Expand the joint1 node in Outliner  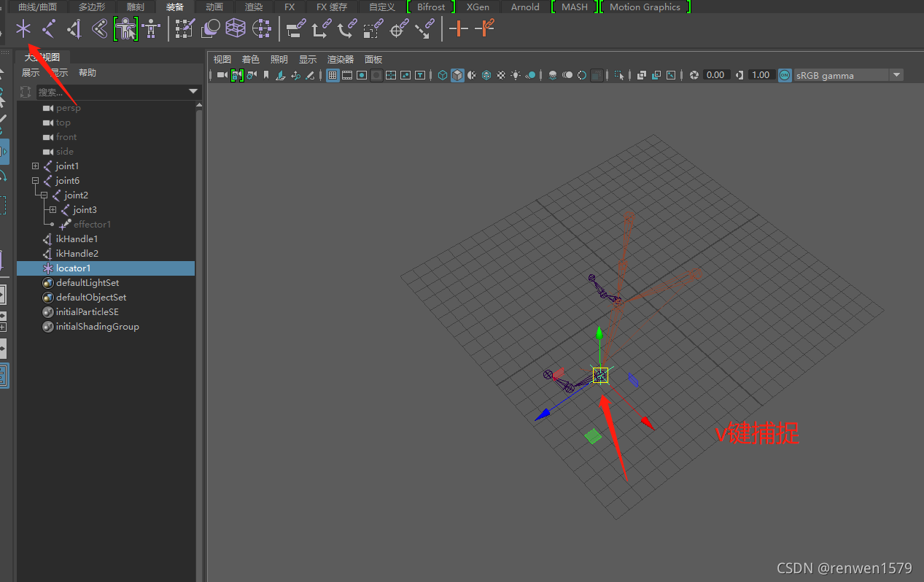[x=35, y=166]
